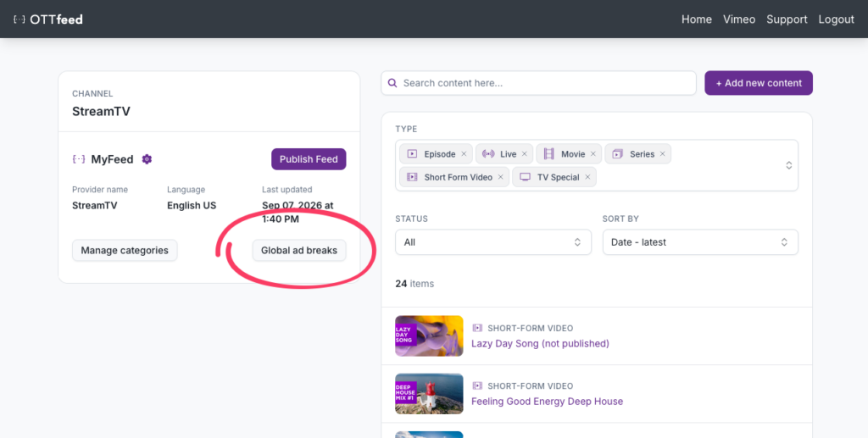Click Lazy Day Song short-form icon
This screenshot has height=438, width=868.
tap(477, 328)
